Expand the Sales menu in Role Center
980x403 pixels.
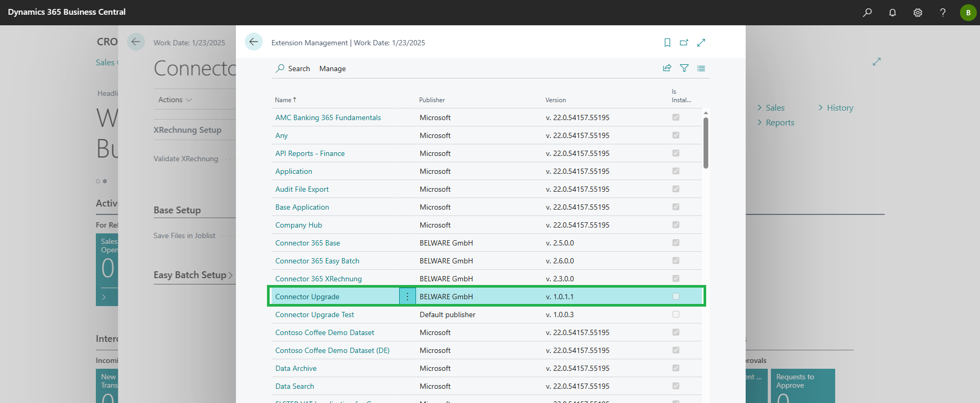pos(771,107)
